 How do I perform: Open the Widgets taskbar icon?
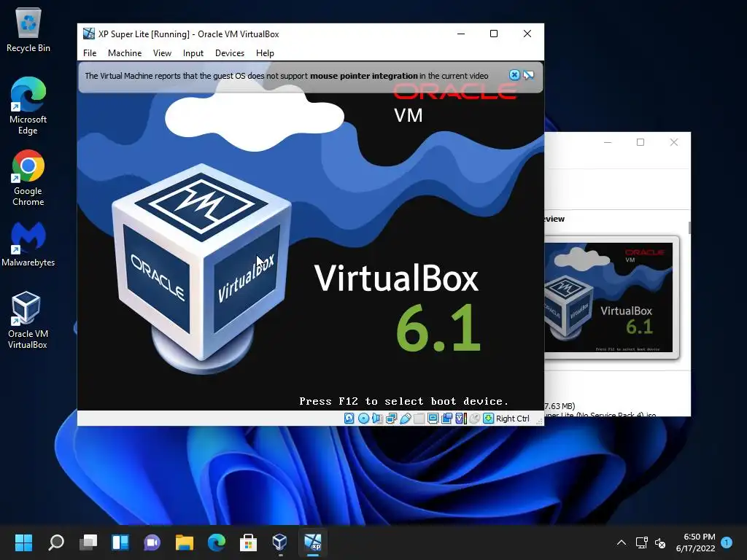click(x=120, y=542)
